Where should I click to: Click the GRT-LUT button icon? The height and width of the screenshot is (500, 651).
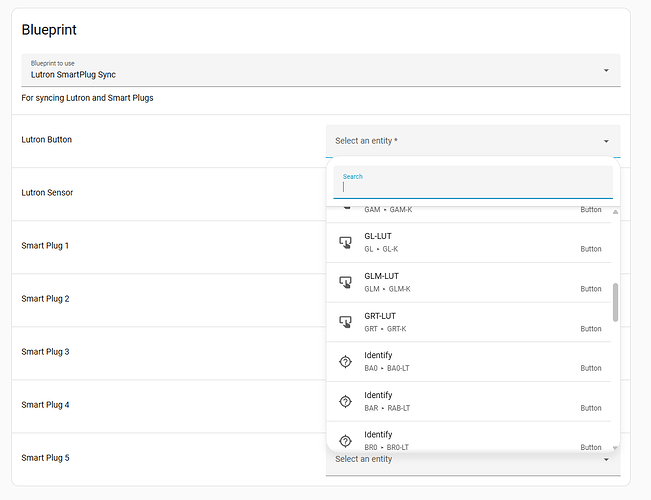tap(345, 322)
